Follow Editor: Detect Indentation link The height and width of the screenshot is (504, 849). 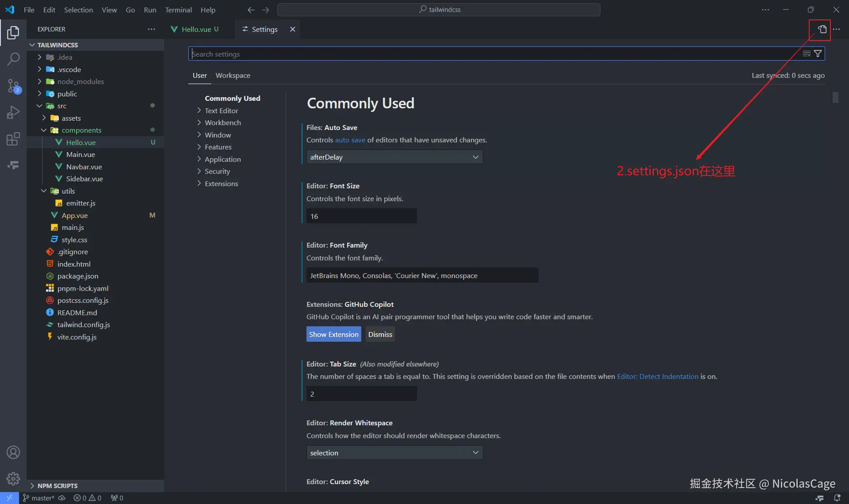coord(658,376)
